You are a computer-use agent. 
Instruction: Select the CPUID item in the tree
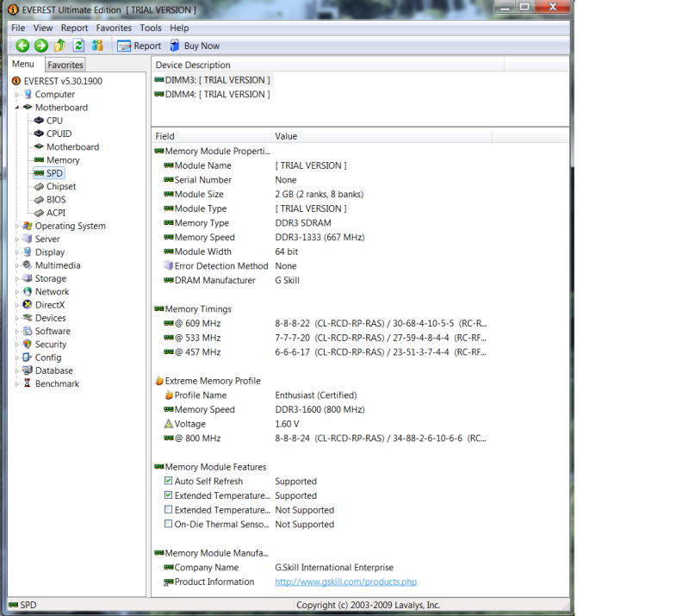click(x=59, y=134)
